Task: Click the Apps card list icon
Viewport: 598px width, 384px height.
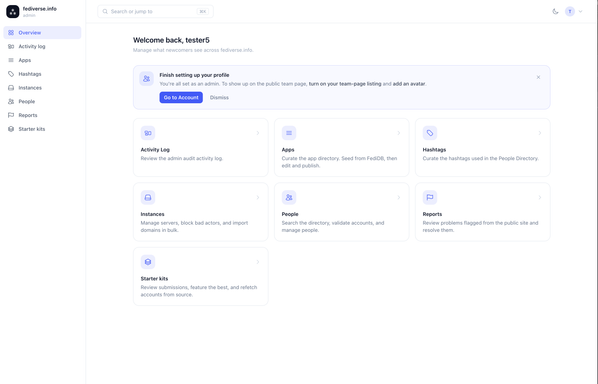Action: tap(289, 133)
